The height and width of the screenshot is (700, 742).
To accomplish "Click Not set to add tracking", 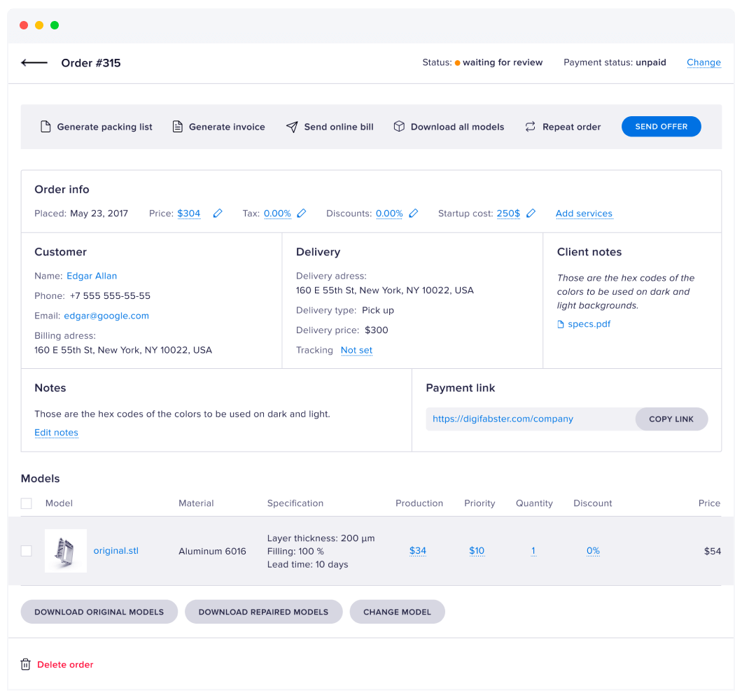I will 356,350.
